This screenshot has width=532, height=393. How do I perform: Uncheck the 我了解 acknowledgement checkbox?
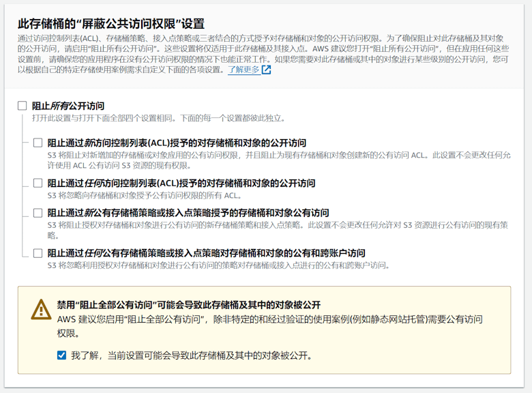point(61,355)
